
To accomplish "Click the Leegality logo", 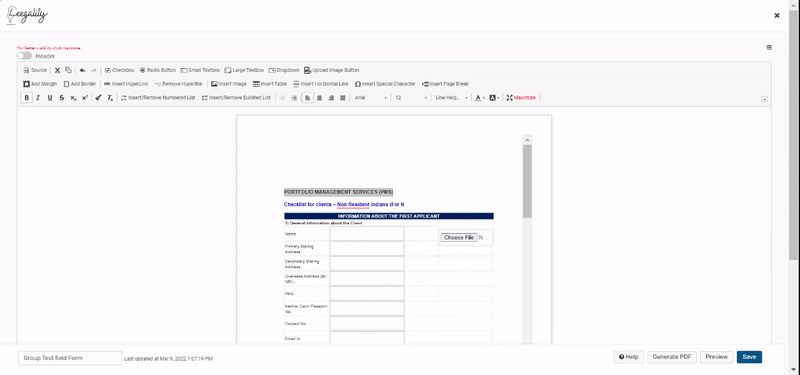I will tap(27, 15).
